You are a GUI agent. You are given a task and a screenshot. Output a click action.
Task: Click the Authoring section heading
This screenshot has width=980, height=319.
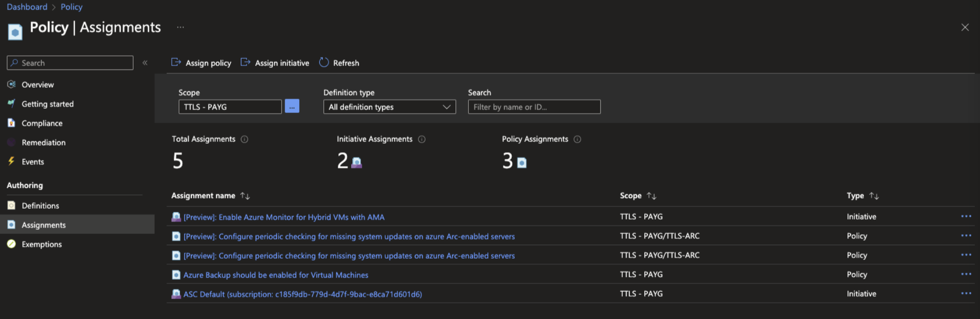tap(25, 186)
